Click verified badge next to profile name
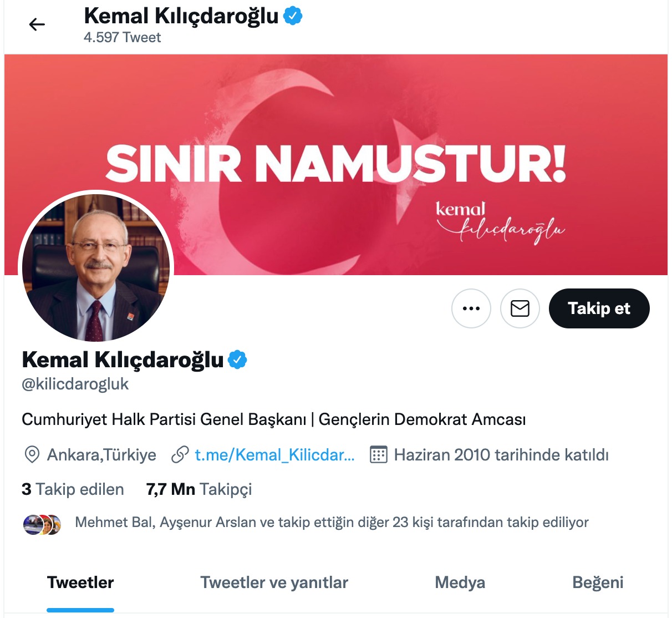 point(238,360)
